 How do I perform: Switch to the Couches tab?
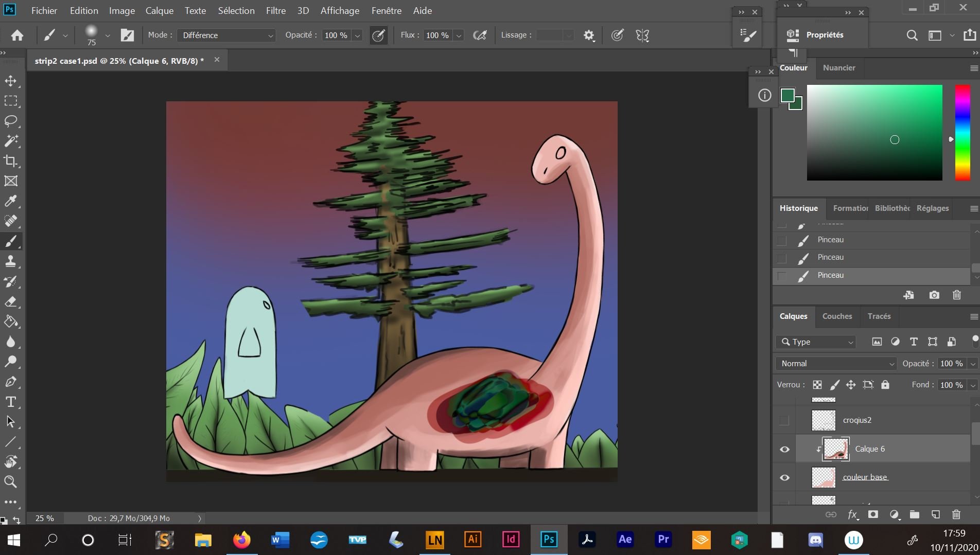[837, 316]
